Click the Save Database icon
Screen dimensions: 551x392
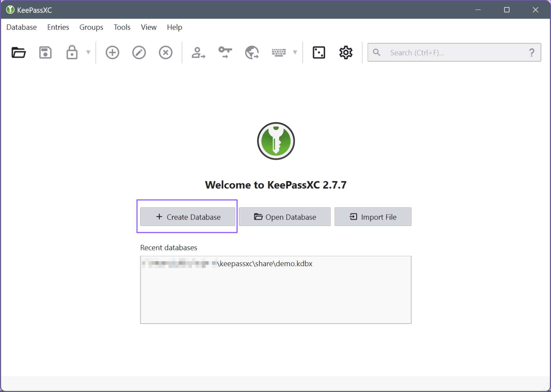[45, 52]
